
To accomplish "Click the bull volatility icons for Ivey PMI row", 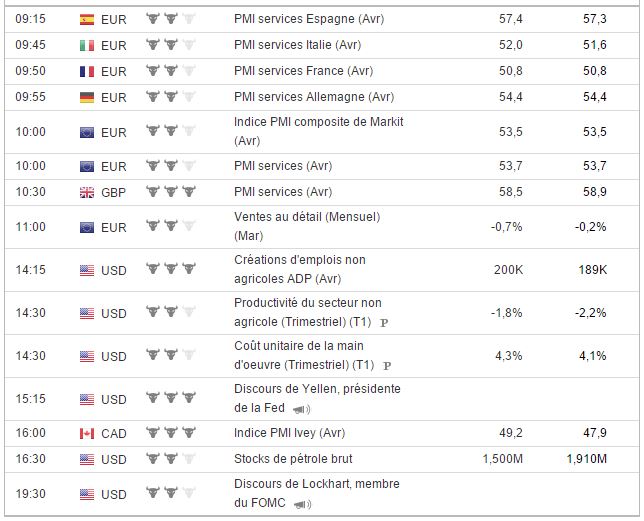I will pyautogui.click(x=170, y=433).
